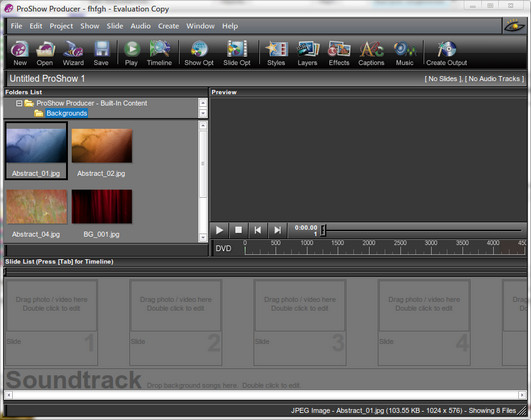Open the Show menu
The width and height of the screenshot is (531, 420).
[x=90, y=26]
